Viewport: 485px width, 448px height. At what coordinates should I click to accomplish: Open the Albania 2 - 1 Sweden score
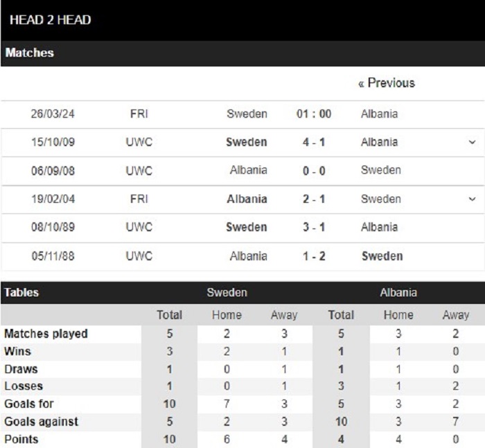click(x=314, y=199)
